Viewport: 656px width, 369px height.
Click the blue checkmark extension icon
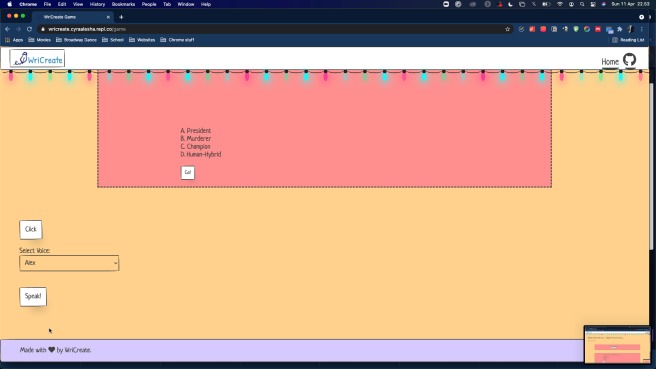click(521, 29)
